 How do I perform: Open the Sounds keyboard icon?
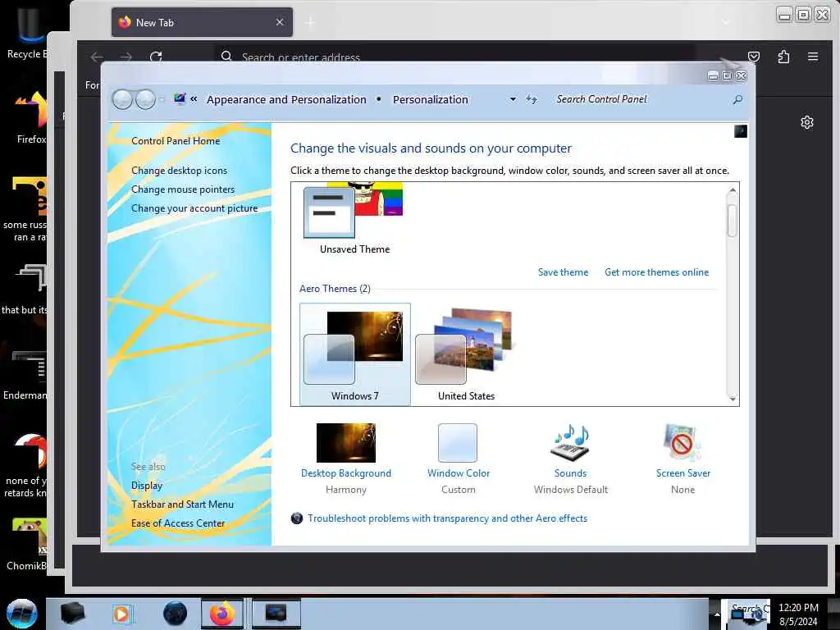pos(571,442)
